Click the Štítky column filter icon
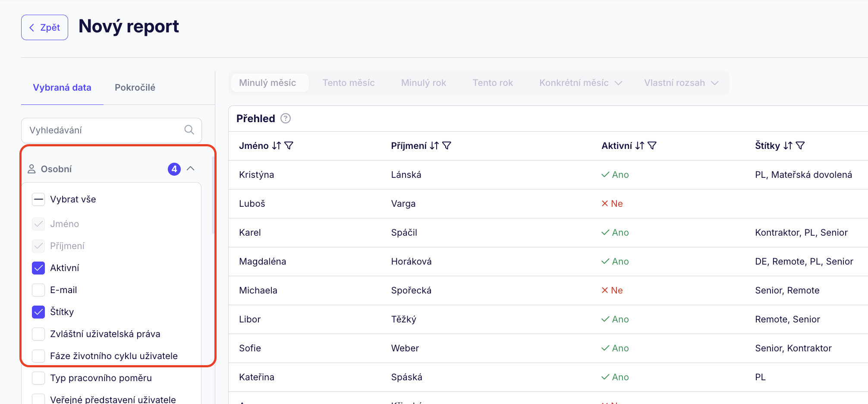Screen dimensions: 868x404 point(800,146)
